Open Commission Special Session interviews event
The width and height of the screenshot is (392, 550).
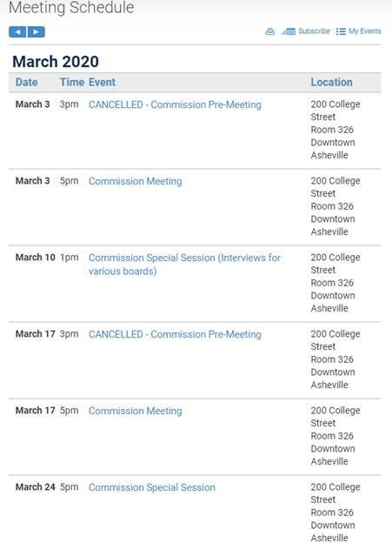pos(184,265)
